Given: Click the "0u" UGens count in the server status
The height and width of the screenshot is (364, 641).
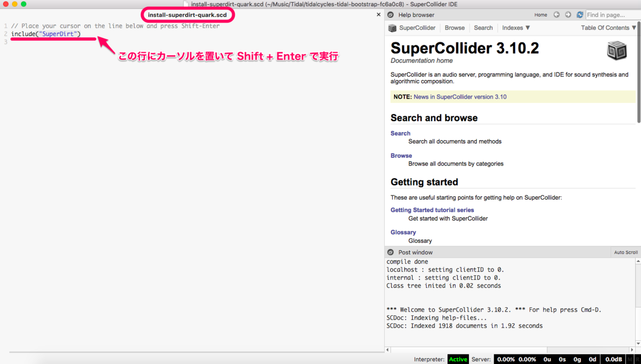Looking at the screenshot, I should [547, 359].
